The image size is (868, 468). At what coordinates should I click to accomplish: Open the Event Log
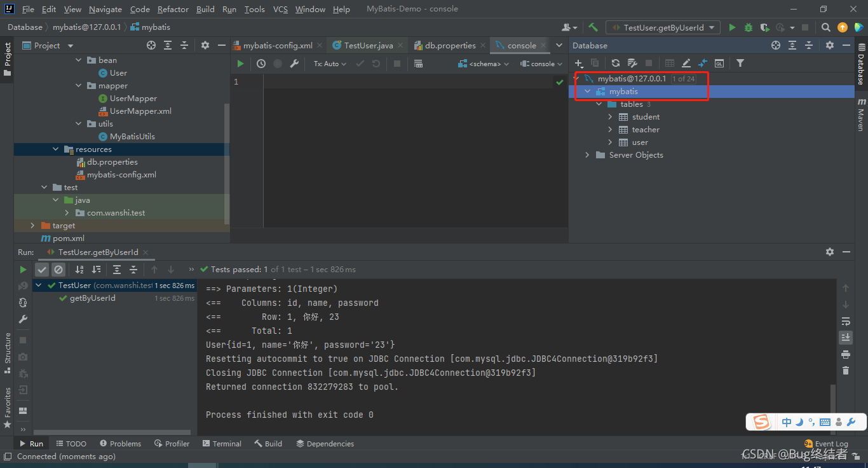827,444
